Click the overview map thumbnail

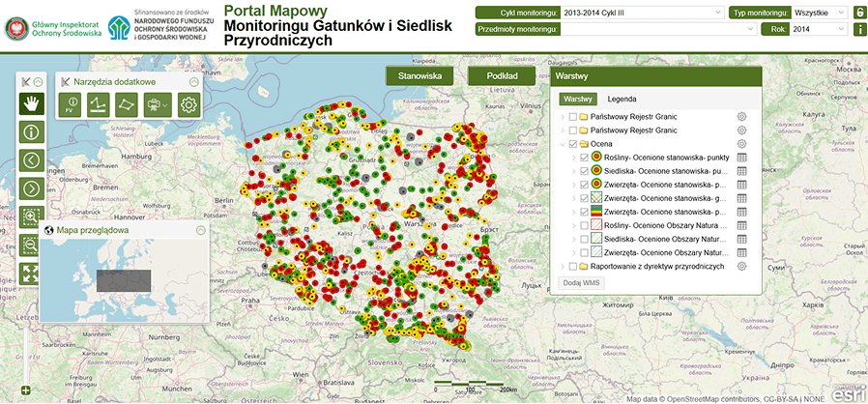pyautogui.click(x=125, y=278)
